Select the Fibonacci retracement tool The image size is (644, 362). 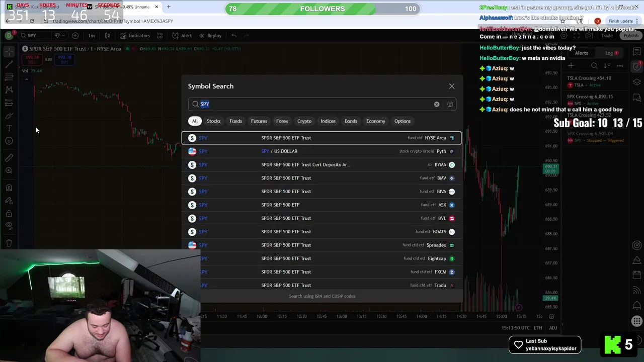click(9, 77)
